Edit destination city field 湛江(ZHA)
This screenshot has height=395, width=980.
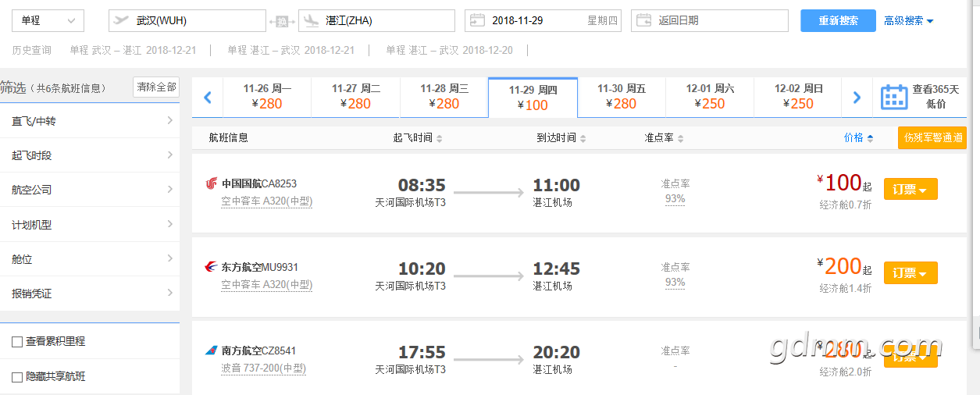click(x=376, y=20)
